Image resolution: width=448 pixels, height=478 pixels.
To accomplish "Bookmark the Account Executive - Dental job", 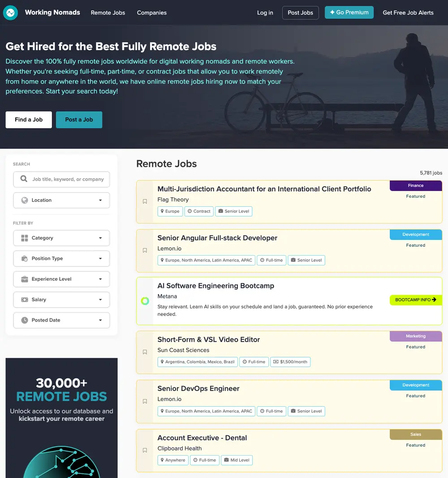I will [145, 450].
